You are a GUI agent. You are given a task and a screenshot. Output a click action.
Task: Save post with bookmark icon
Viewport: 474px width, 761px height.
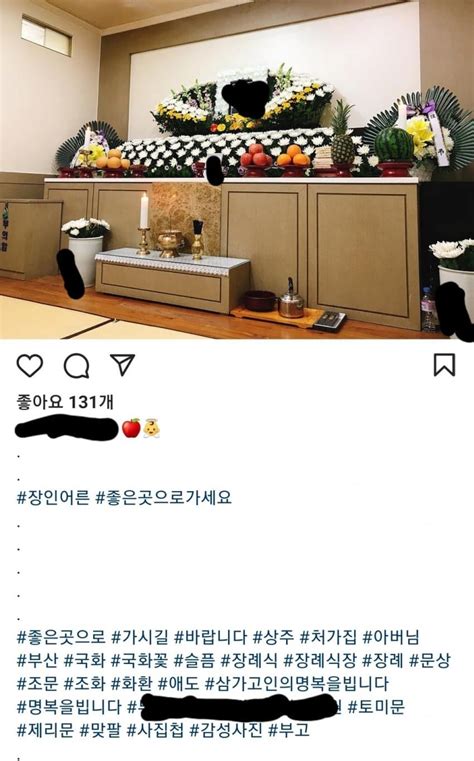(444, 365)
